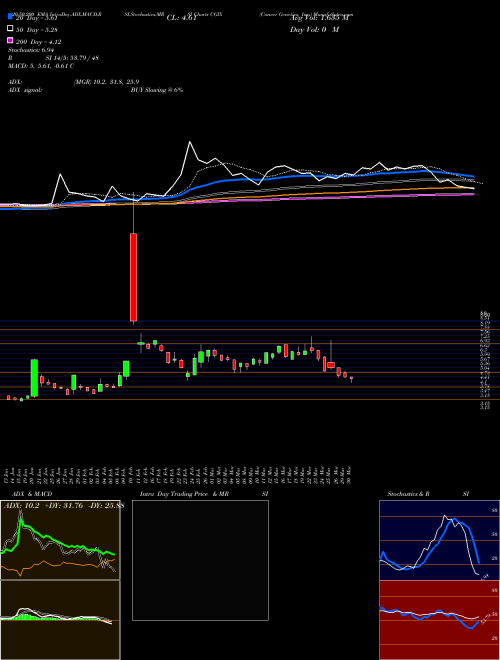
Task: Select the '50 Day - 5.28' legend text
Action: 37,29
